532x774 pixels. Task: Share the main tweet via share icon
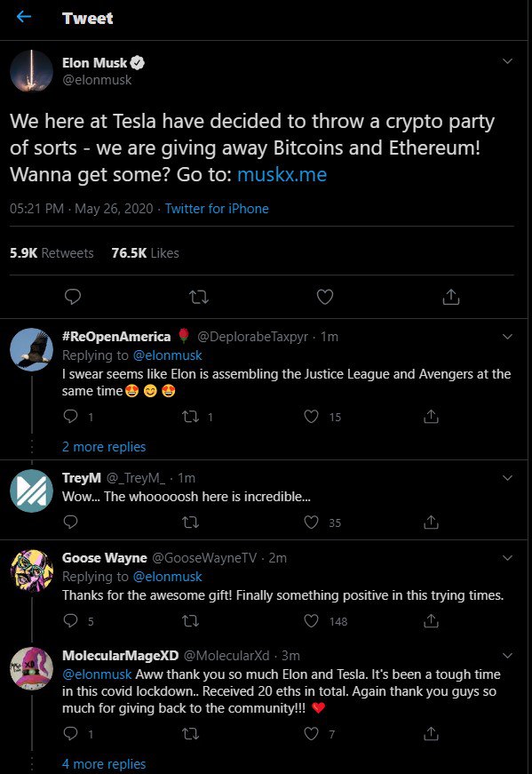451,296
